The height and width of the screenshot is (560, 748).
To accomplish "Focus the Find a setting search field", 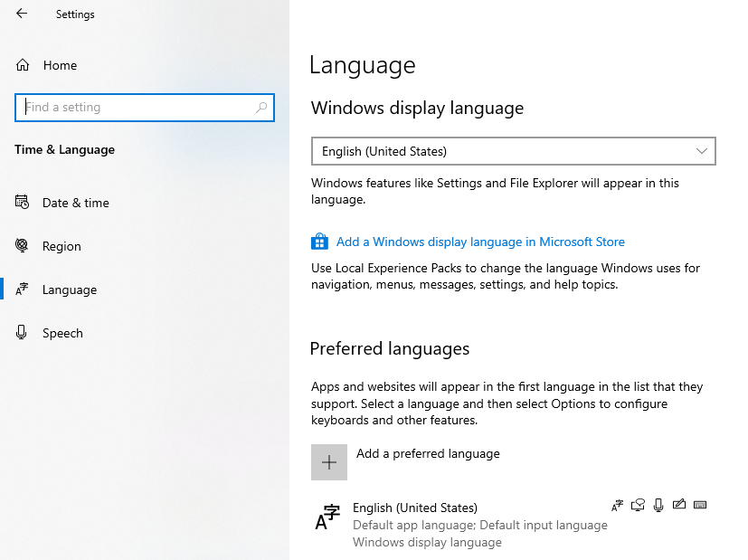I will coord(136,107).
